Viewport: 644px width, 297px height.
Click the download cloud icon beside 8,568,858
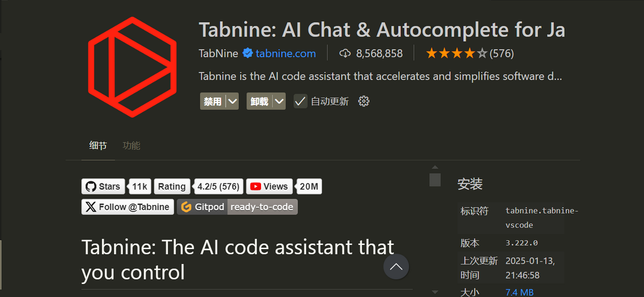pyautogui.click(x=345, y=53)
